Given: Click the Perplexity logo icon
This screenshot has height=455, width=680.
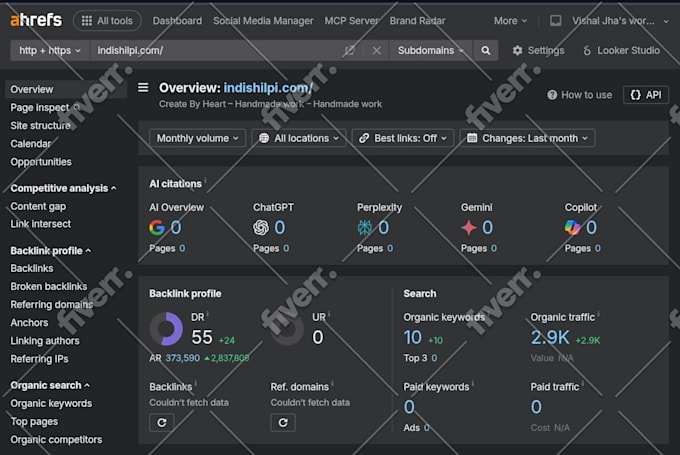Looking at the screenshot, I should (364, 227).
